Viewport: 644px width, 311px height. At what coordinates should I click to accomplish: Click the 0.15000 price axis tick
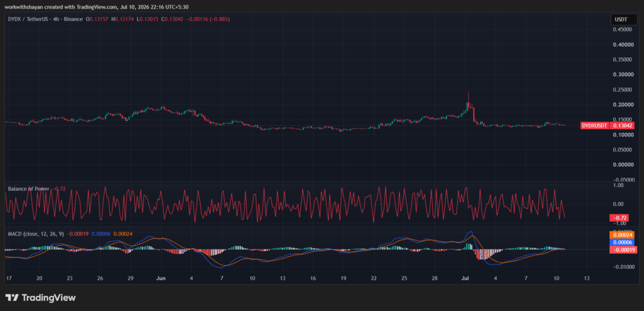[x=623, y=119]
